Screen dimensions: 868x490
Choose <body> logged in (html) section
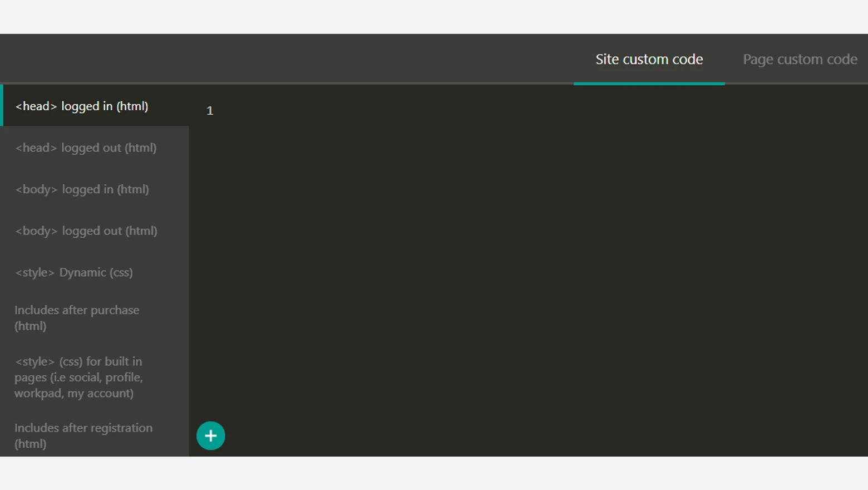point(95,189)
